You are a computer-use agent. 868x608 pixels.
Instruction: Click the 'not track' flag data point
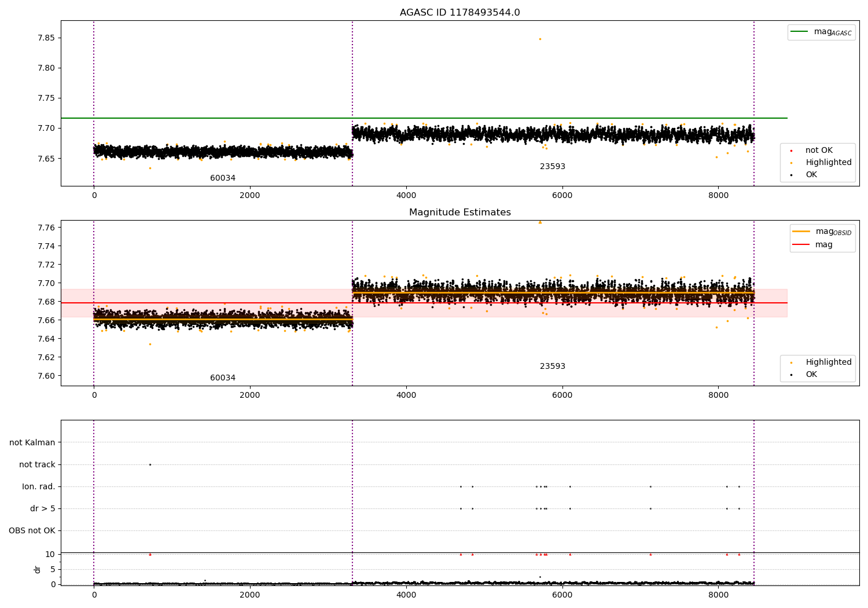tap(150, 464)
